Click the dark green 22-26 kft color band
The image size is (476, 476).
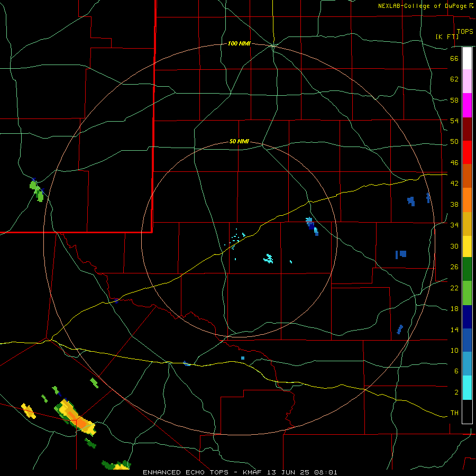[x=467, y=269]
